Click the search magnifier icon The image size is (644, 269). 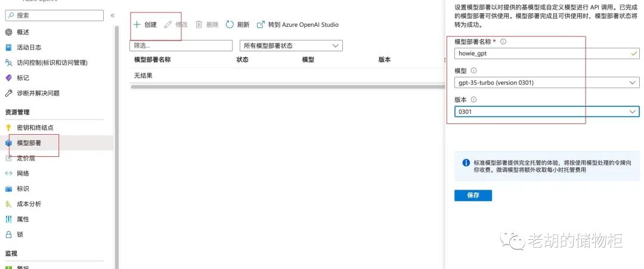[x=11, y=15]
